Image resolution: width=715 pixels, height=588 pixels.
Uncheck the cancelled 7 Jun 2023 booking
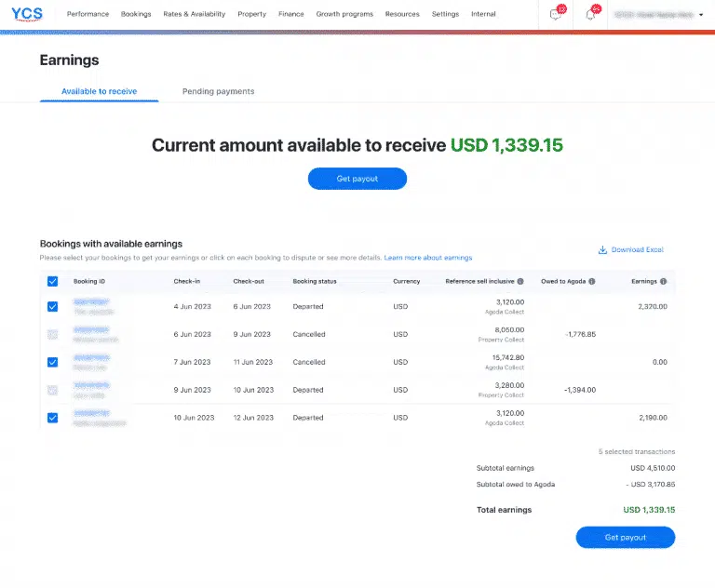(52, 362)
